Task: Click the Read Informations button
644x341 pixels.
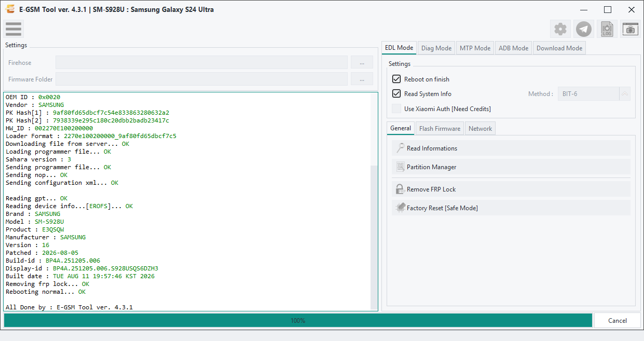Action: pos(511,148)
